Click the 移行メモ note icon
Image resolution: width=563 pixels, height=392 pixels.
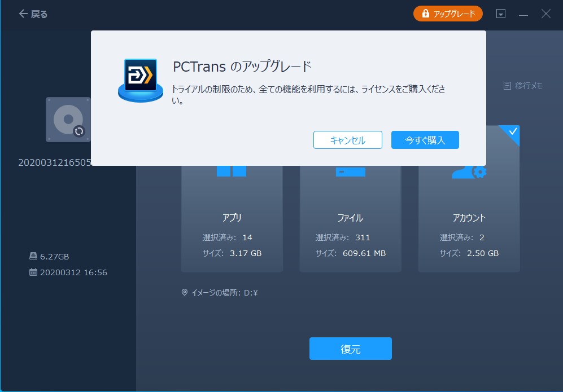(507, 86)
